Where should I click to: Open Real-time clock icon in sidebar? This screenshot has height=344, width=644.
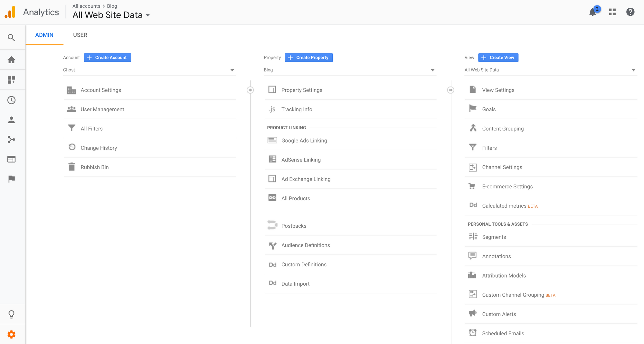(x=12, y=100)
